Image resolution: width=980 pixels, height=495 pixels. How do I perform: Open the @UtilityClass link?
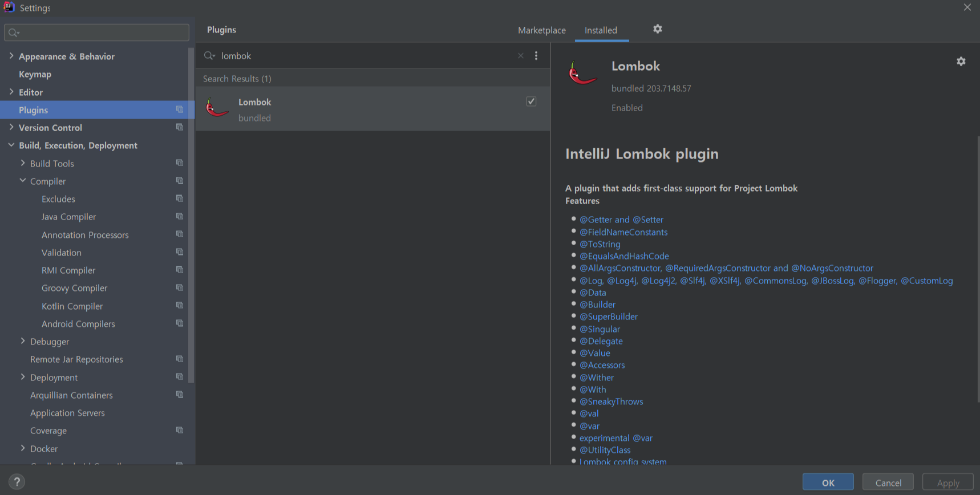pyautogui.click(x=605, y=450)
